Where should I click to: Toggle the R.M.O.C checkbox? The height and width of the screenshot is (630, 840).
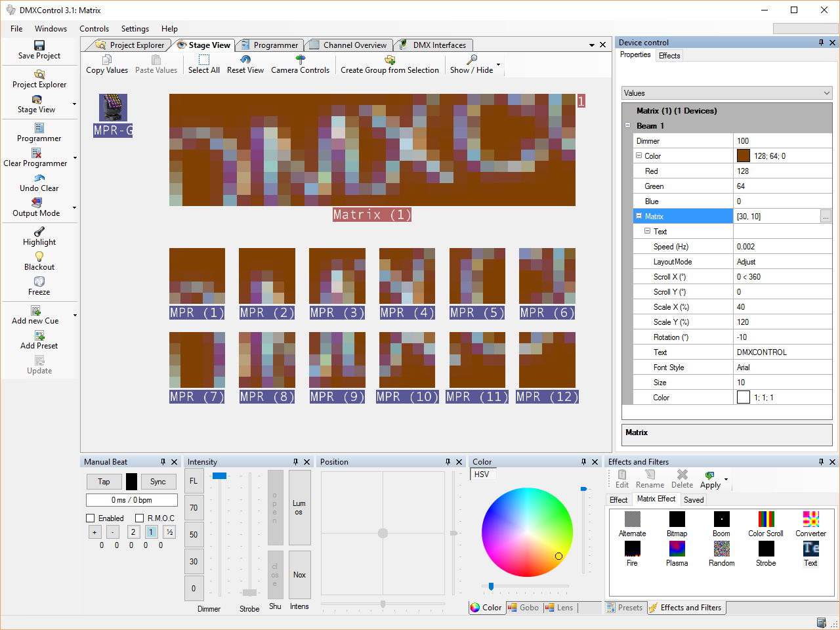tap(139, 518)
